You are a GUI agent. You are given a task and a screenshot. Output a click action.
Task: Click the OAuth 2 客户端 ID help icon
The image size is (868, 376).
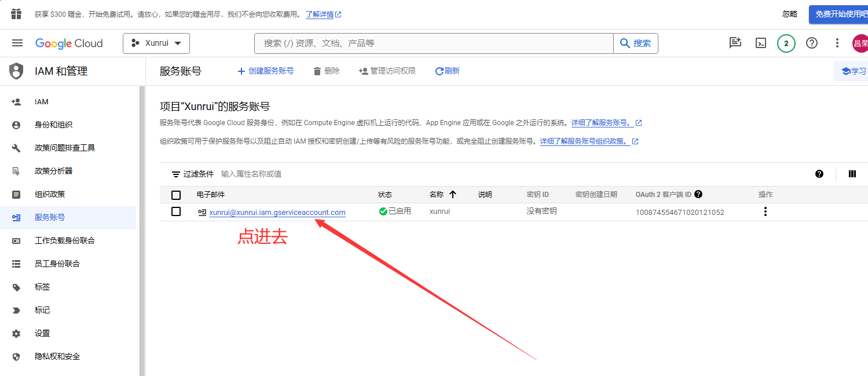coord(698,194)
